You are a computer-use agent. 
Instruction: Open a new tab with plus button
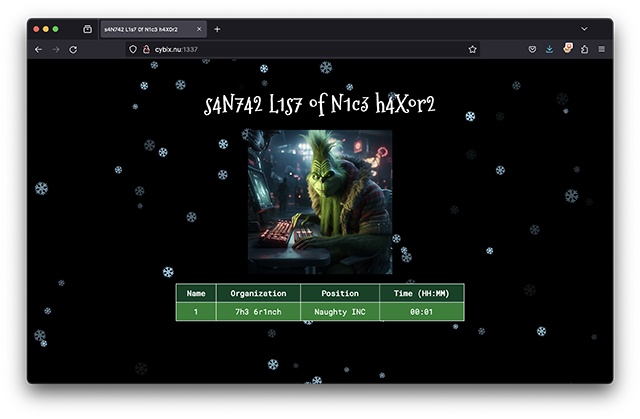click(217, 29)
